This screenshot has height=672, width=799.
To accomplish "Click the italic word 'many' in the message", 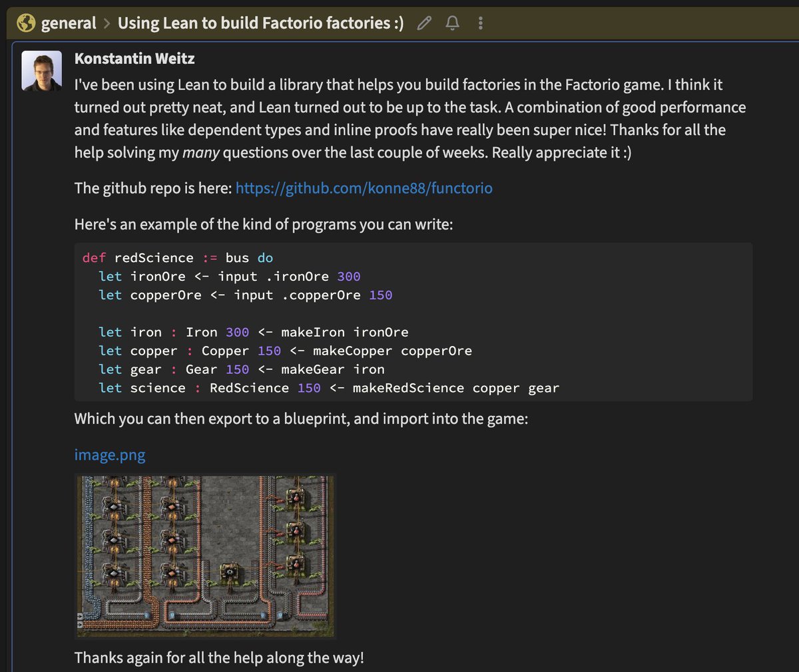I will point(201,152).
